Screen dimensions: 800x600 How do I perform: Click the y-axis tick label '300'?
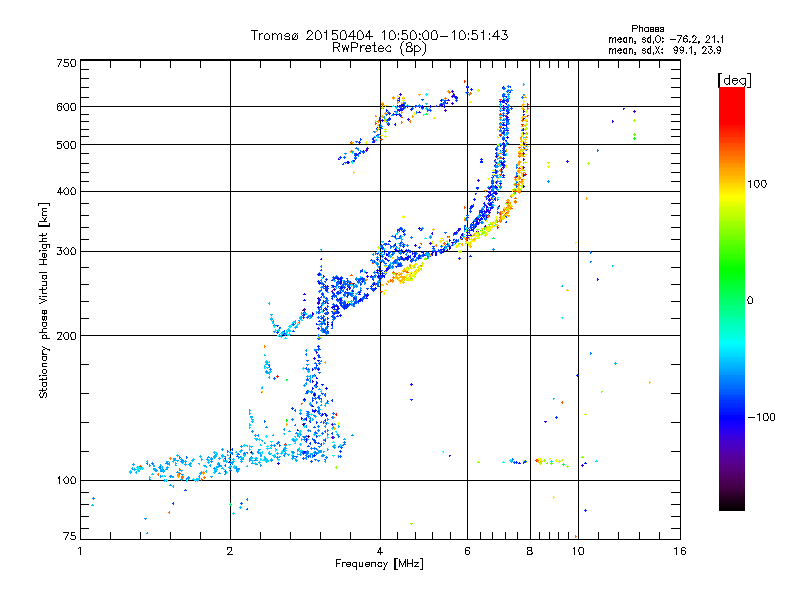pos(66,252)
